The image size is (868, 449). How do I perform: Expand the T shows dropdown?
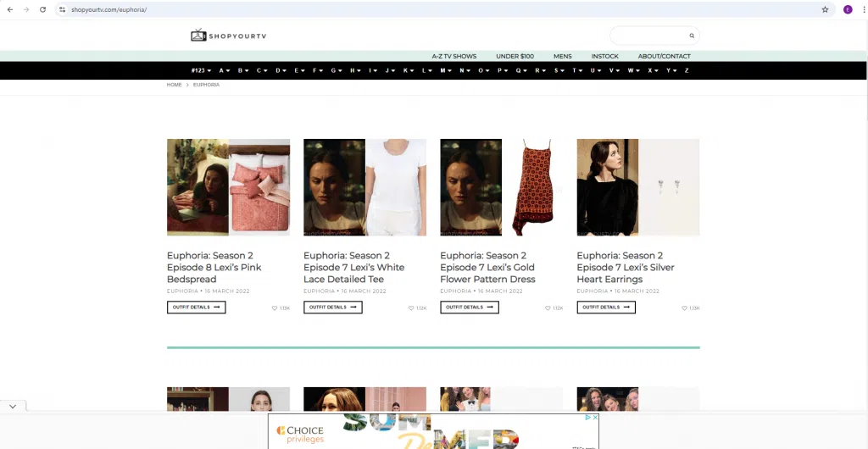(x=577, y=71)
